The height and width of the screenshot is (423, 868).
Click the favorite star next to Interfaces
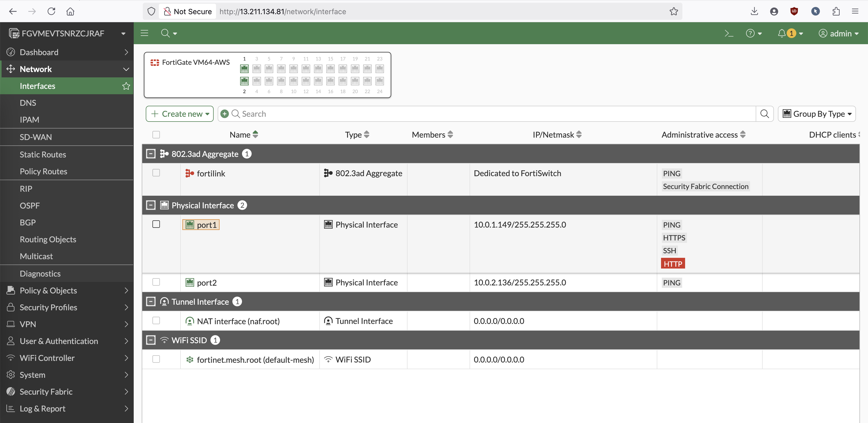(126, 86)
